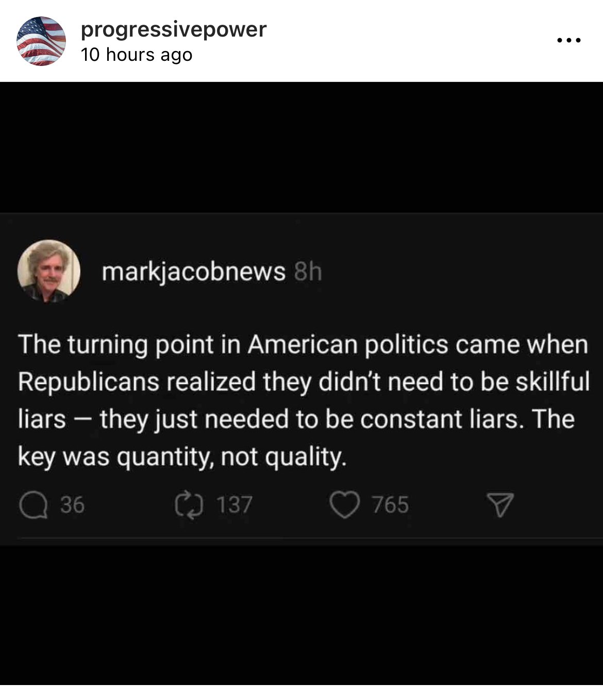The width and height of the screenshot is (603, 700).
Task: Open the three-dot post options menu
Action: pos(568,40)
